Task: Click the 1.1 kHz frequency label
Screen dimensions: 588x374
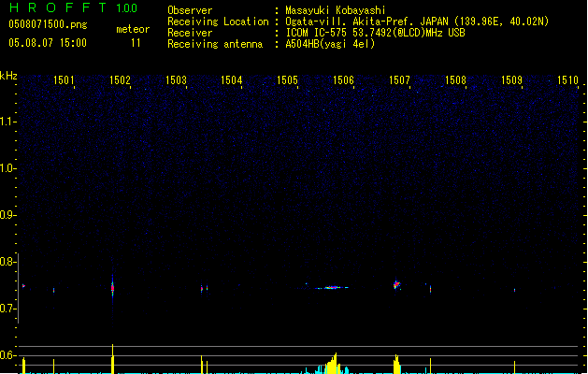Action: (7, 122)
